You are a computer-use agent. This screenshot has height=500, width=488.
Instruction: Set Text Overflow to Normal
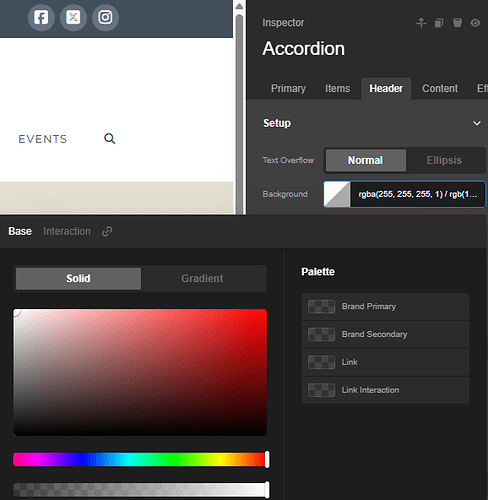(x=366, y=160)
